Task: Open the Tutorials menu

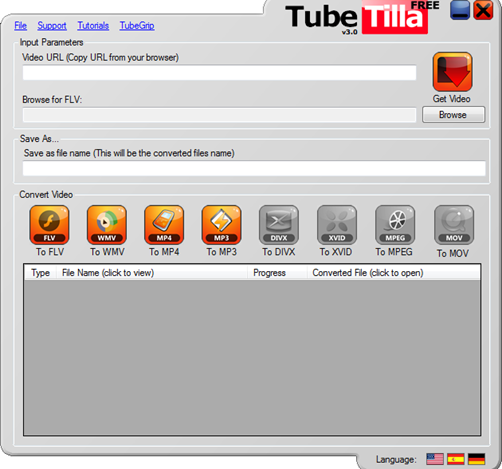Action: tap(93, 26)
